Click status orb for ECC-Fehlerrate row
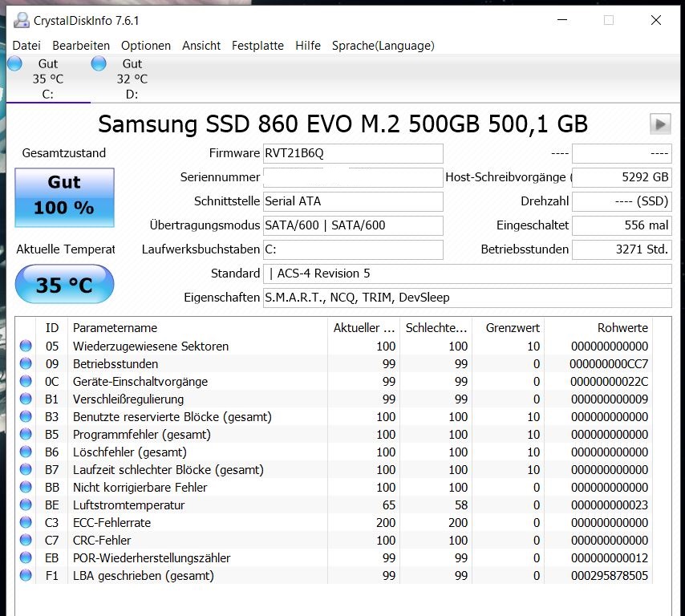Viewport: 685px width, 616px height. (x=26, y=522)
